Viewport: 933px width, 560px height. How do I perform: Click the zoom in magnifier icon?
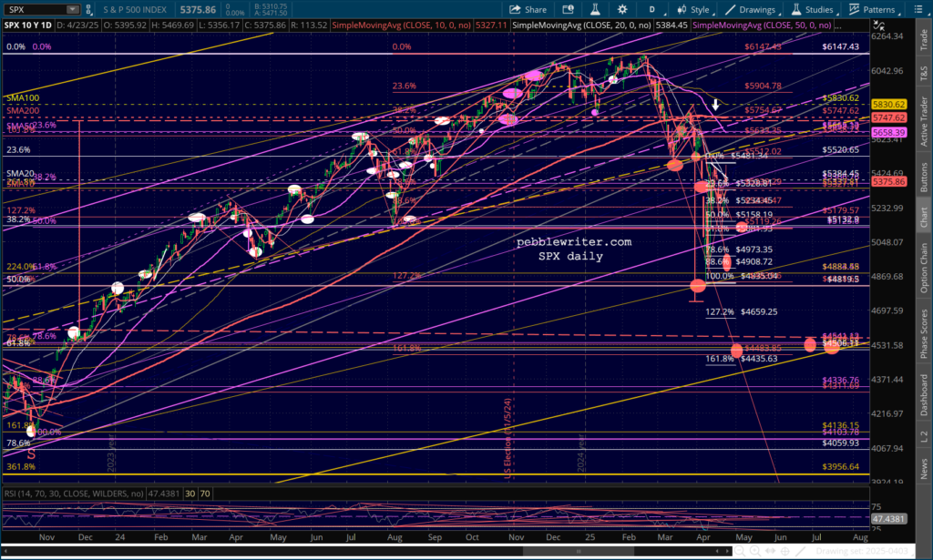(x=755, y=551)
